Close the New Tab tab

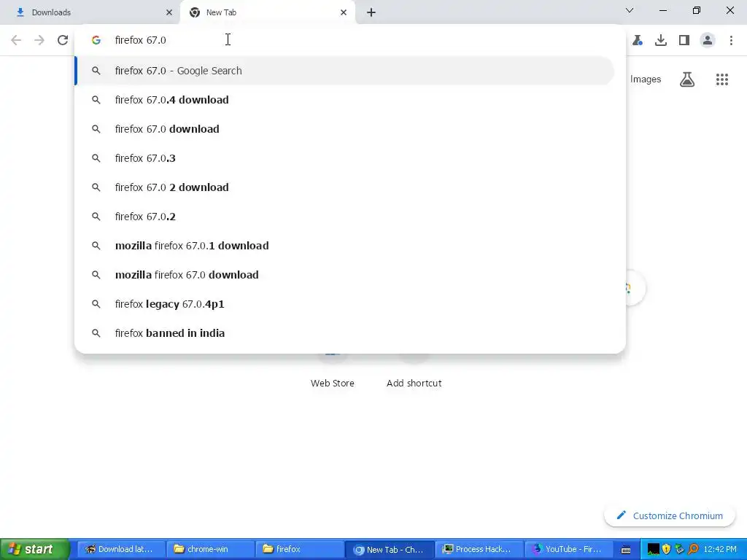coord(344,12)
